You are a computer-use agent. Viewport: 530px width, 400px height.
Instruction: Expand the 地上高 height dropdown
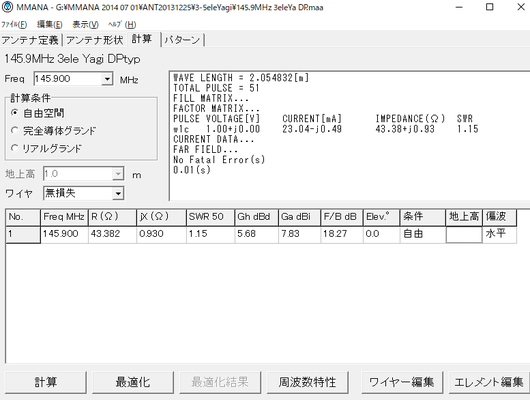point(118,174)
